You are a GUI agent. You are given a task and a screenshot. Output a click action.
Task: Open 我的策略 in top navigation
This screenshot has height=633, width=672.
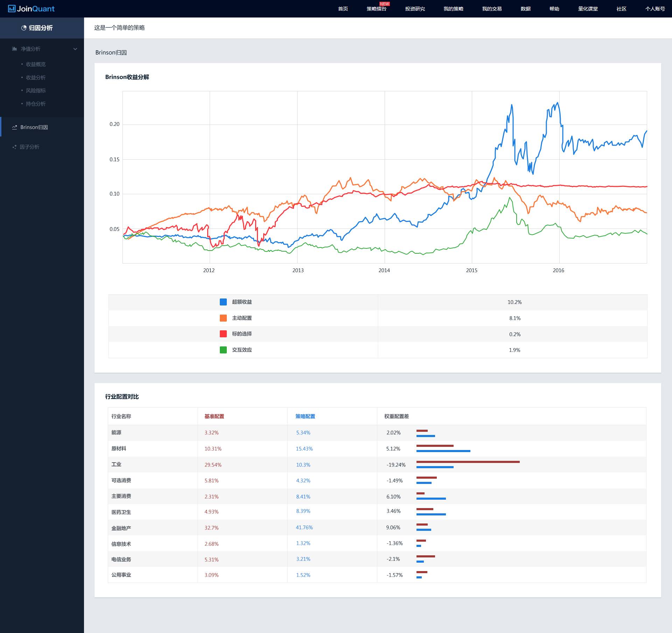(x=453, y=9)
